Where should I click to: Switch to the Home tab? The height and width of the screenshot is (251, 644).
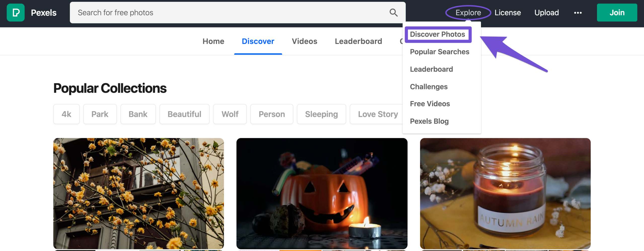pos(213,41)
